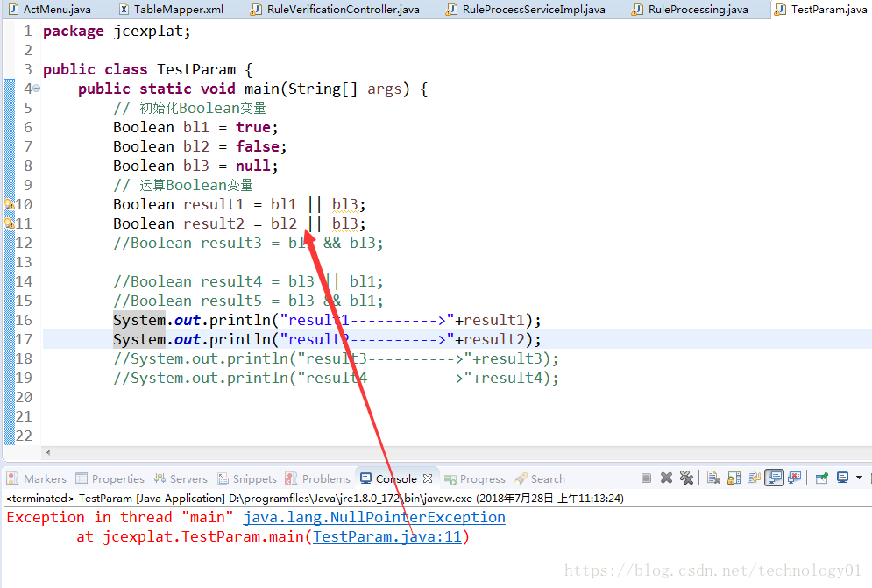Click terminated TestParam console status text

[x=315, y=499]
